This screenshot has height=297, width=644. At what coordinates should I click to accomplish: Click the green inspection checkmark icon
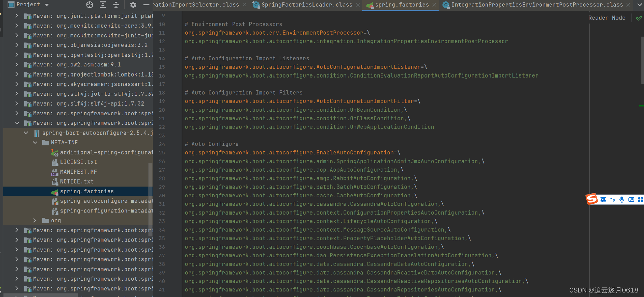(639, 18)
